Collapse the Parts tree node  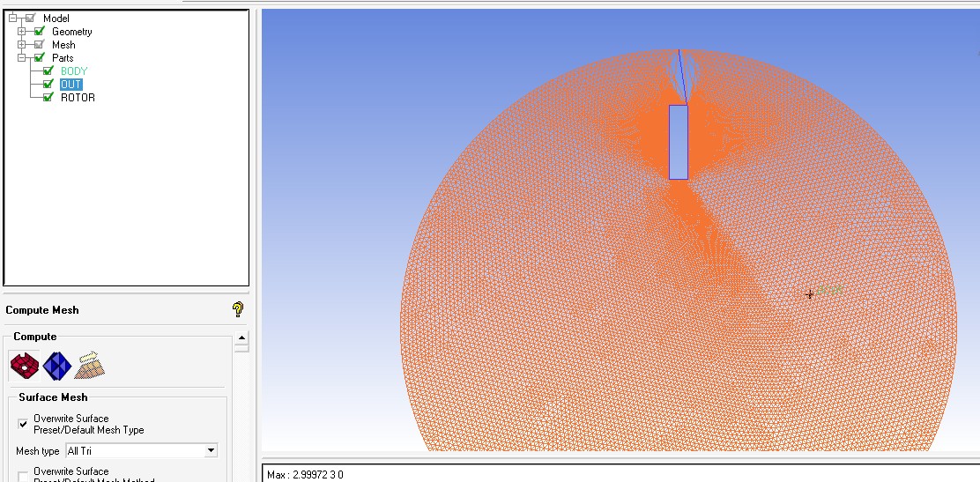point(22,58)
